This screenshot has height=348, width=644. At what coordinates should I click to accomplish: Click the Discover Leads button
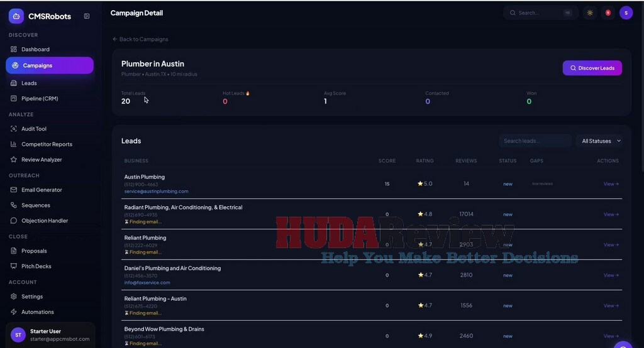point(592,68)
